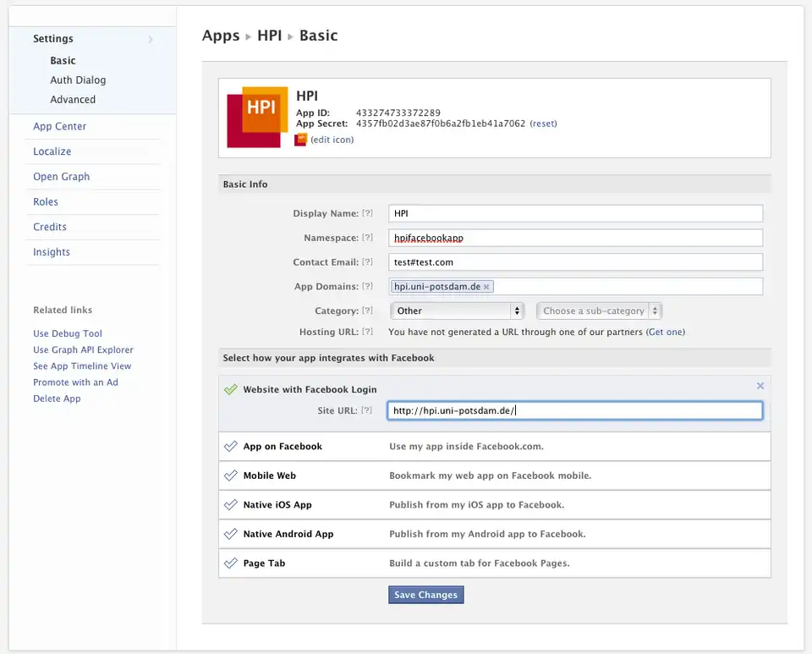Click the reset link for App Secret
The height and width of the screenshot is (654, 812).
click(x=543, y=124)
